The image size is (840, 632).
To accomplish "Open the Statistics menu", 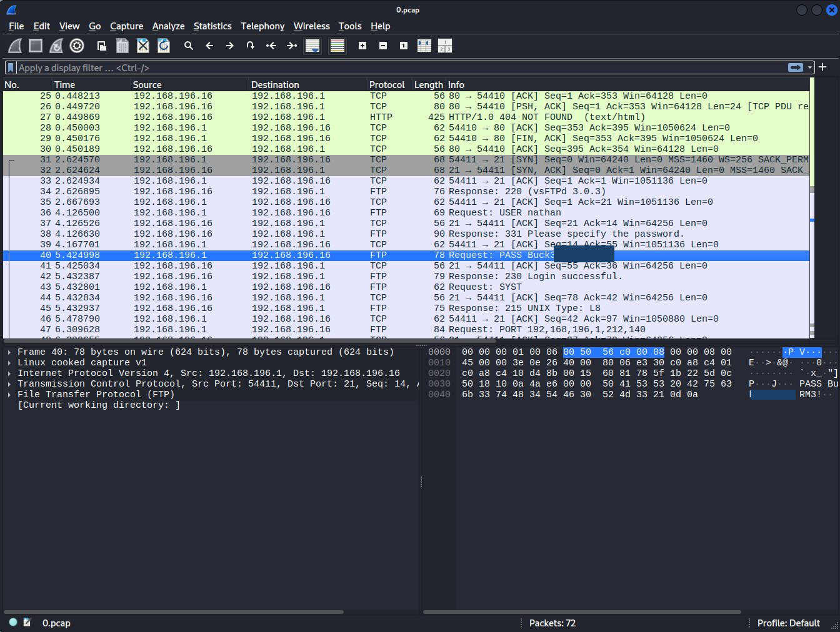I will coord(212,26).
